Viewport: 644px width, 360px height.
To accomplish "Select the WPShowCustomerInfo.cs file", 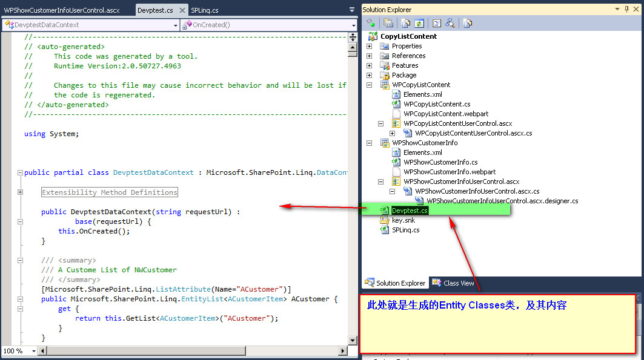I will pyautogui.click(x=440, y=162).
